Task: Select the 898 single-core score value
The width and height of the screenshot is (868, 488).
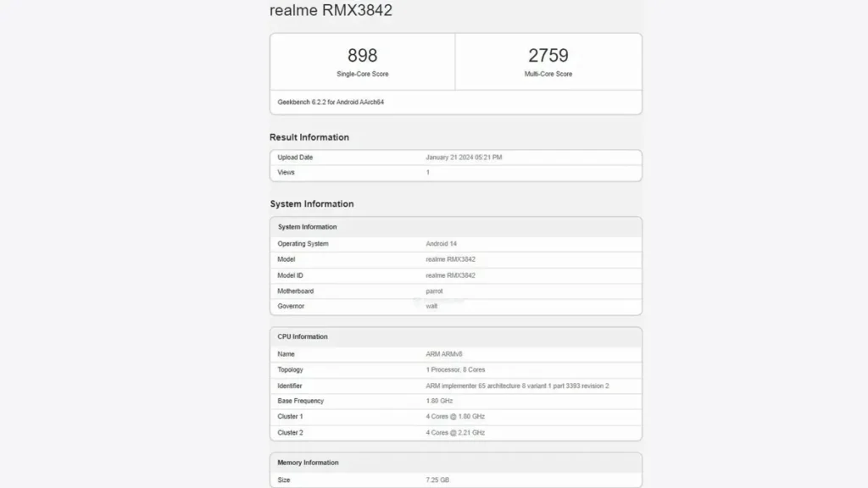Action: pos(363,55)
